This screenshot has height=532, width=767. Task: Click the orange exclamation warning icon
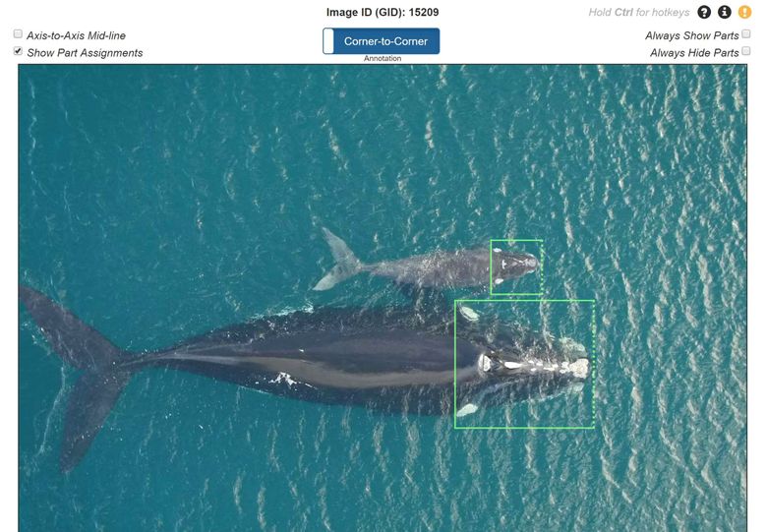744,12
